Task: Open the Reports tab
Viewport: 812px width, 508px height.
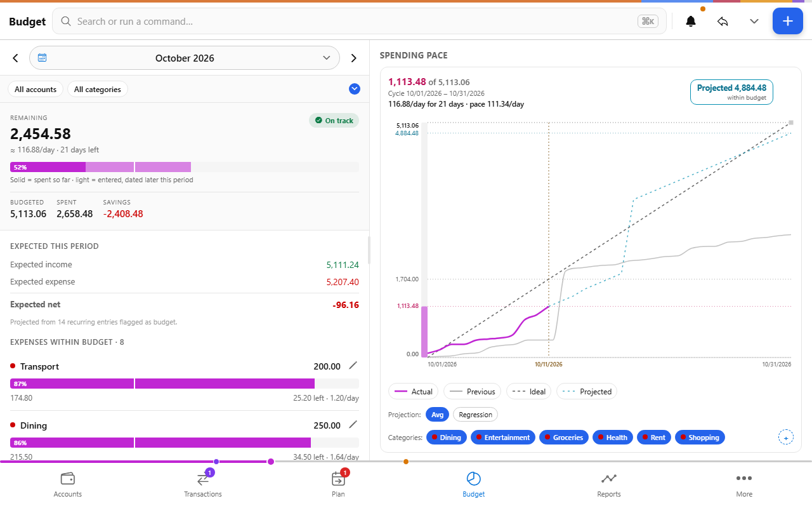Action: click(x=609, y=484)
